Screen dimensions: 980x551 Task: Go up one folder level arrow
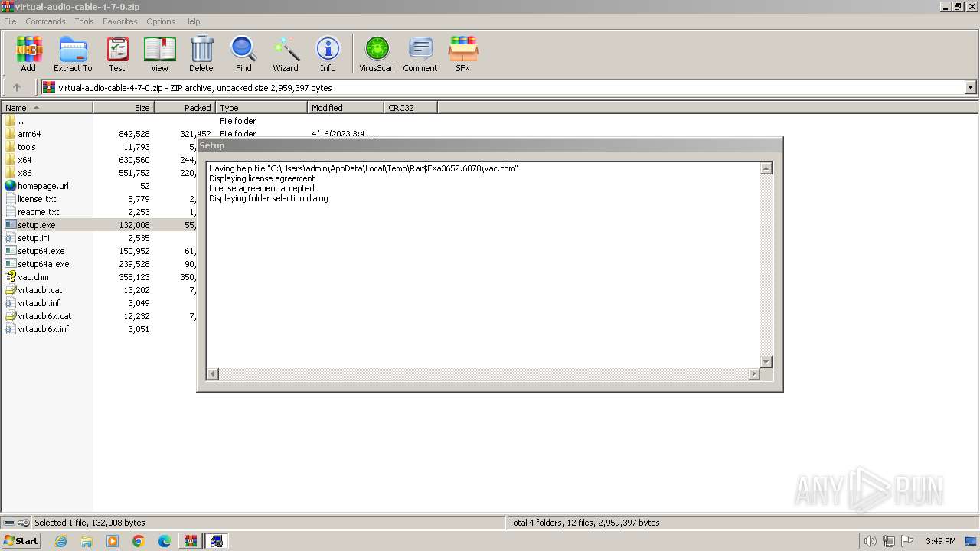pyautogui.click(x=16, y=87)
